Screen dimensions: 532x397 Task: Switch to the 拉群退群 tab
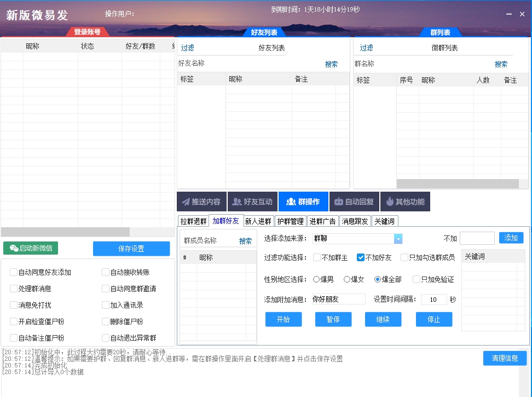tap(195, 221)
